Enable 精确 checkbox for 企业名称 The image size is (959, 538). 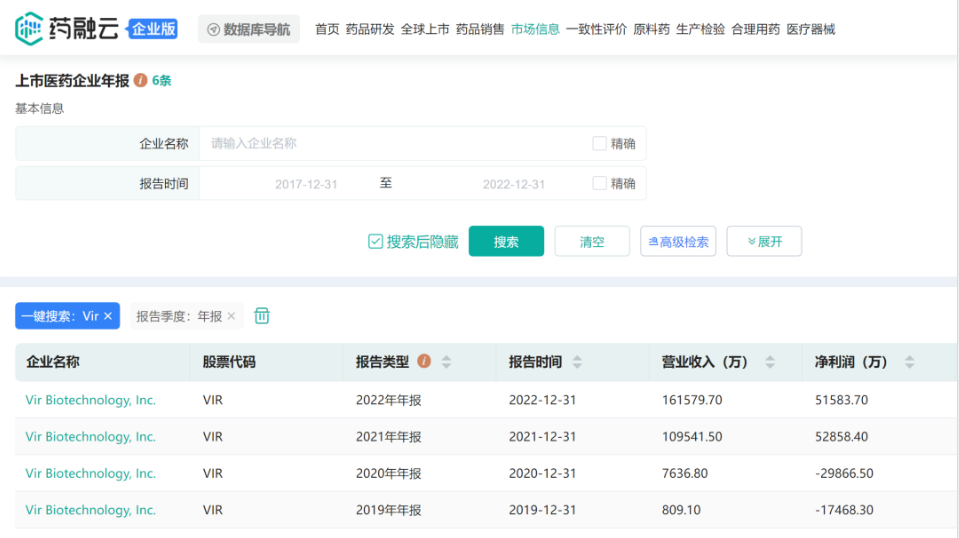point(600,144)
